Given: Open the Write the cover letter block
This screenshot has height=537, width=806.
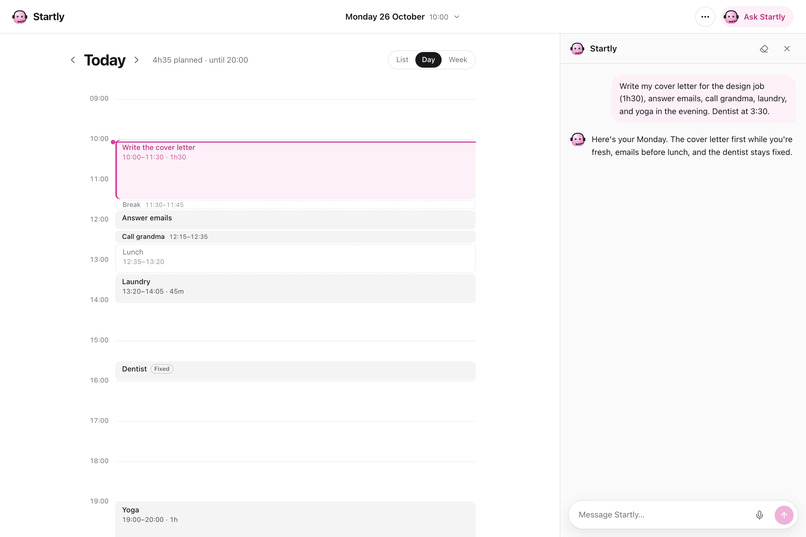Looking at the screenshot, I should pos(296,170).
